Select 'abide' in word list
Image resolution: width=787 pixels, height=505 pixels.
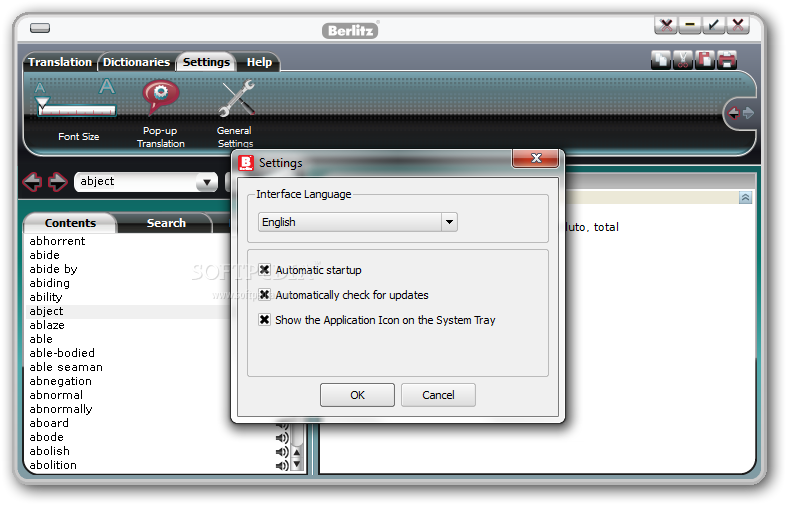(x=44, y=255)
